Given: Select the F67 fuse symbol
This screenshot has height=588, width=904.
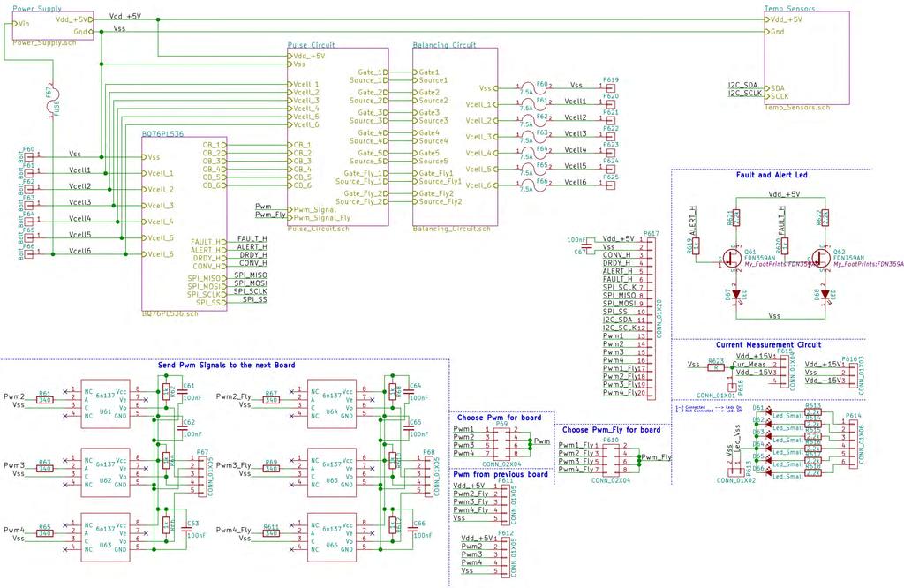Looking at the screenshot, I should (52, 102).
